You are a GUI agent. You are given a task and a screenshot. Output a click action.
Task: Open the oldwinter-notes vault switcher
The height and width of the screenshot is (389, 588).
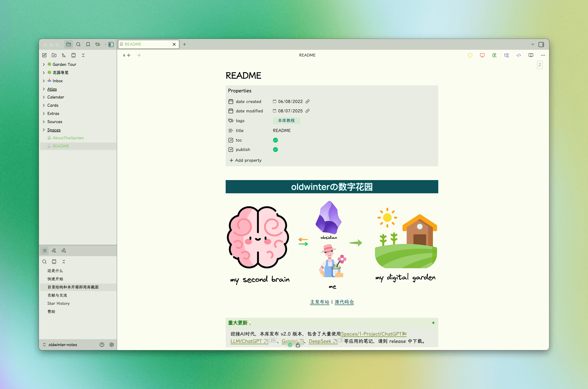pos(60,345)
